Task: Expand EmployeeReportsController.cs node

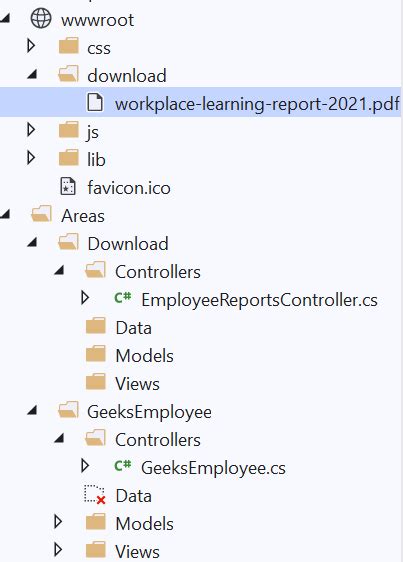Action: click(85, 297)
